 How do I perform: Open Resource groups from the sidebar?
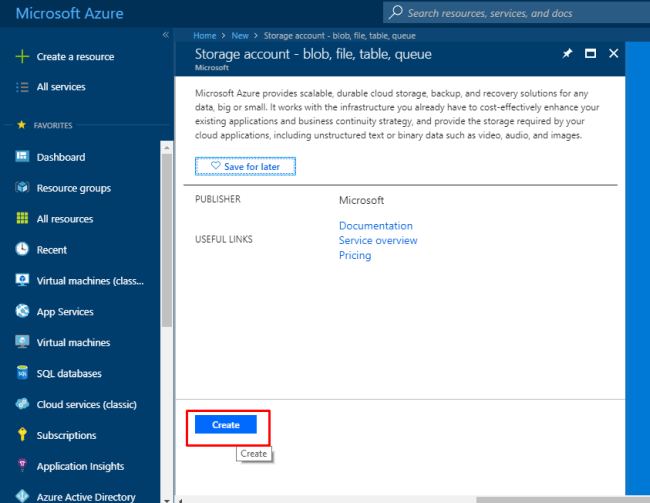pyautogui.click(x=74, y=188)
